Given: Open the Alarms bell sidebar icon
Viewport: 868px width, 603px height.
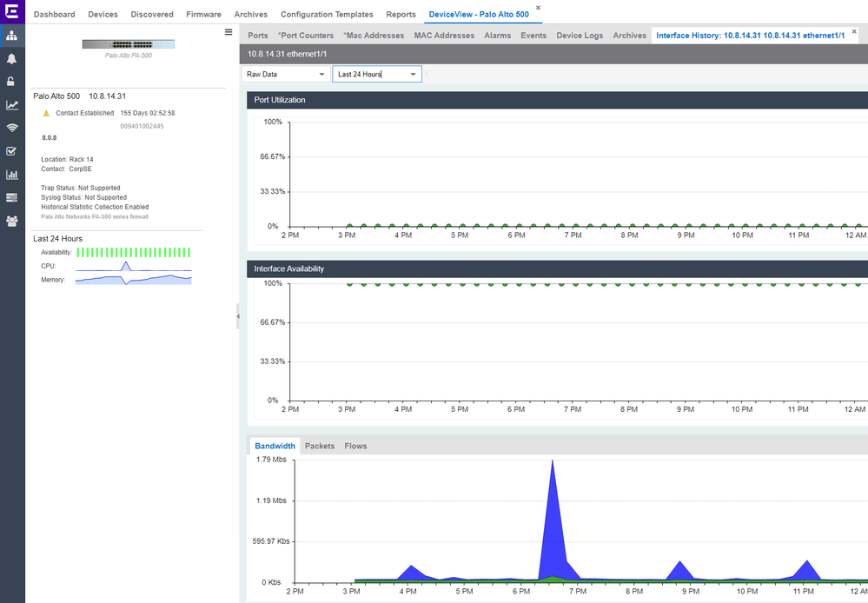Looking at the screenshot, I should (11, 59).
